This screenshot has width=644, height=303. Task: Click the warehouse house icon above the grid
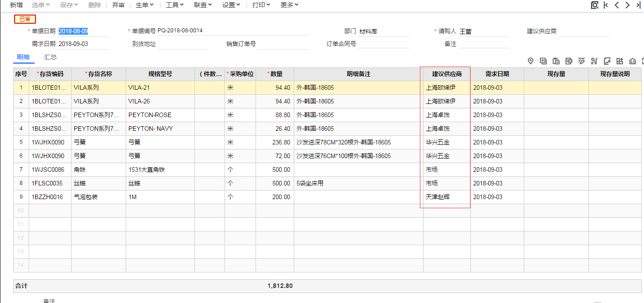(633, 61)
